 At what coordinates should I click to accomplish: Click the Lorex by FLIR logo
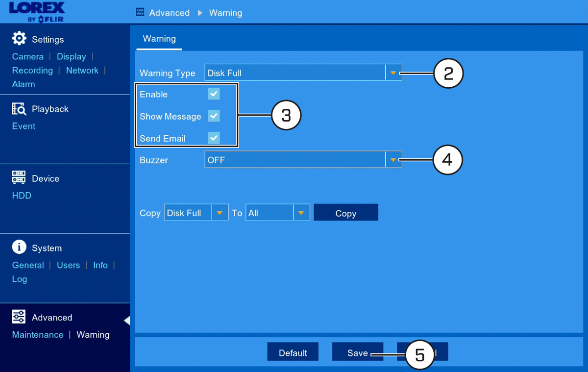(x=37, y=11)
